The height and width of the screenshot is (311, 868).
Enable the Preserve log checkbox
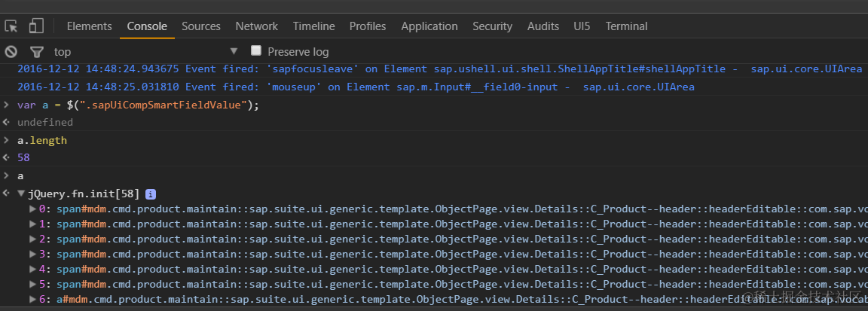(256, 51)
